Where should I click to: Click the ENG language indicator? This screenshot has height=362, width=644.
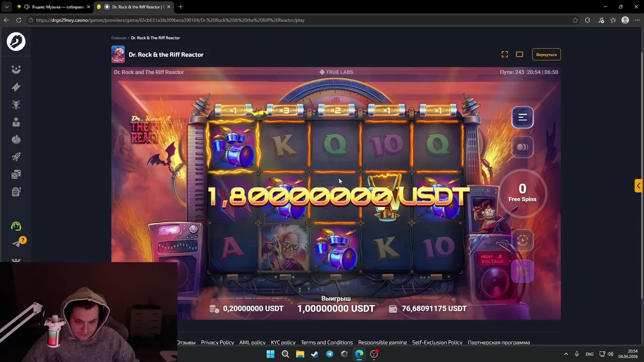click(x=589, y=354)
